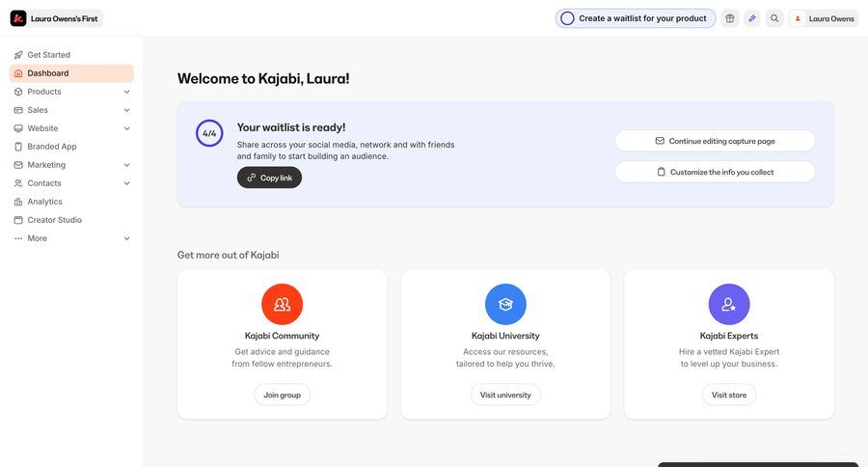This screenshot has width=868, height=467.
Task: Click Create a waitlist for your product
Action: click(636, 18)
